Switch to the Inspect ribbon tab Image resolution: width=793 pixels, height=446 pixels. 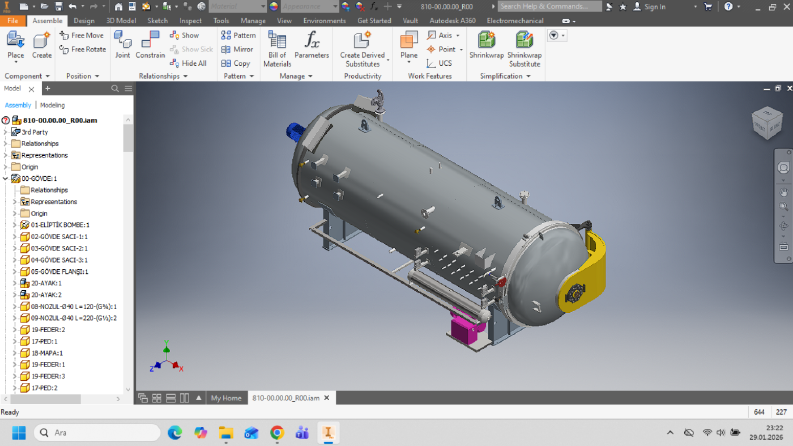tap(190, 21)
